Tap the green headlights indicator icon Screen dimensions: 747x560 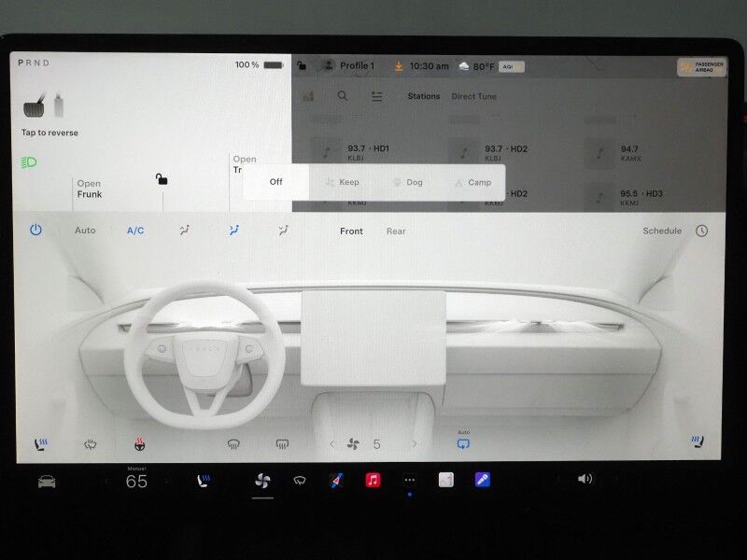coord(29,162)
